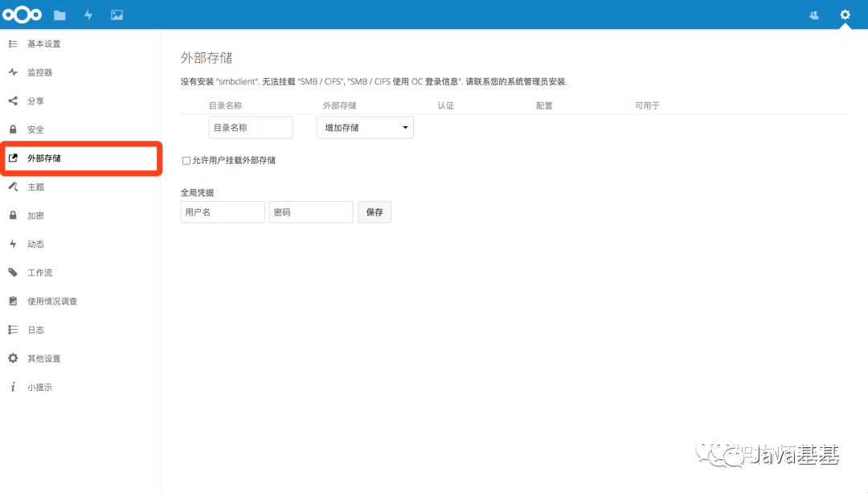Screen dimensions: 868x493
Task: Click the 密码 input field
Action: [311, 212]
